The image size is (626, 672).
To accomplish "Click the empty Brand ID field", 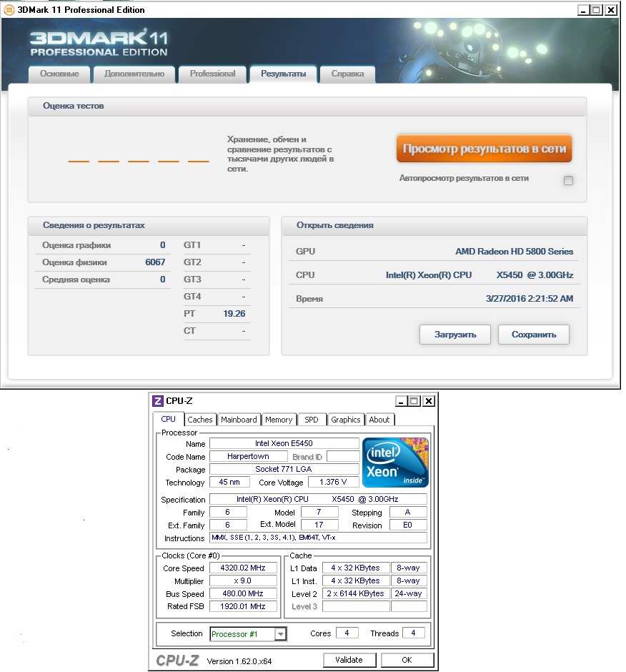I will click(343, 456).
